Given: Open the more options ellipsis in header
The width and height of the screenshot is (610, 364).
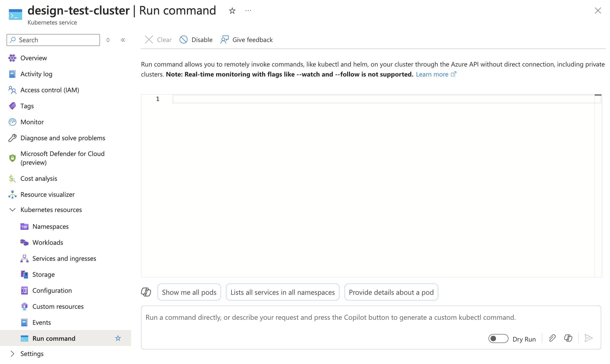Looking at the screenshot, I should (248, 11).
